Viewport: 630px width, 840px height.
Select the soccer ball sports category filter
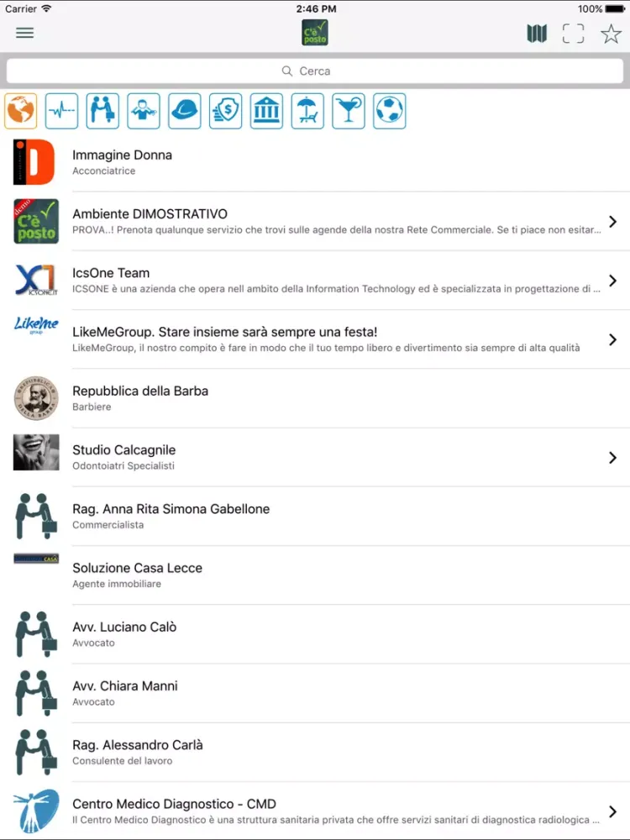[x=390, y=111]
